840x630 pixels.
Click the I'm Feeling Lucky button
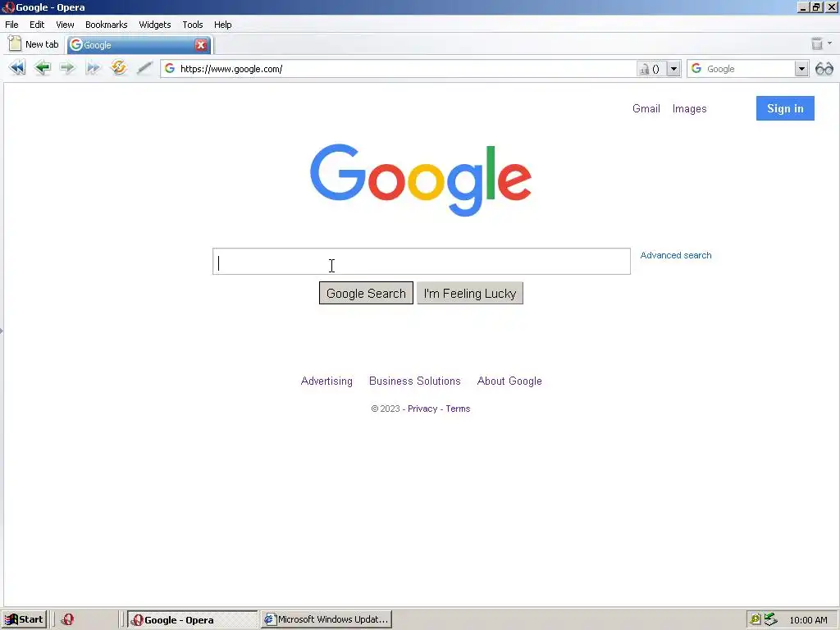[x=470, y=293]
